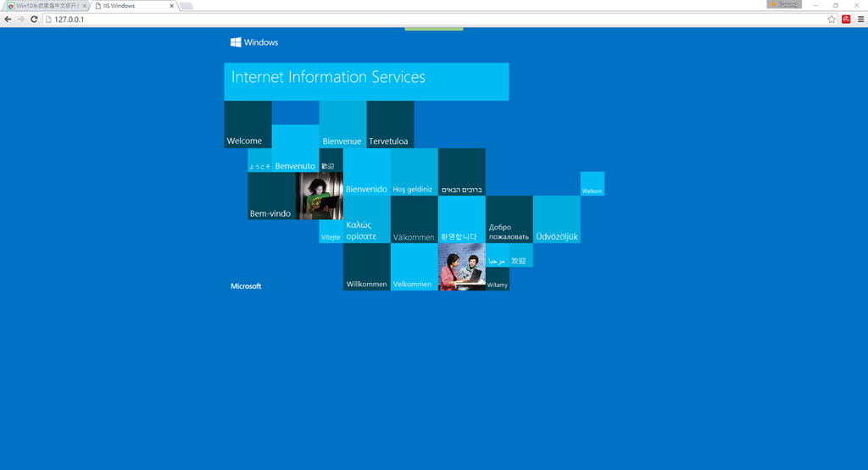Click the Willkommen tile
The height and width of the screenshot is (470, 868).
point(366,267)
